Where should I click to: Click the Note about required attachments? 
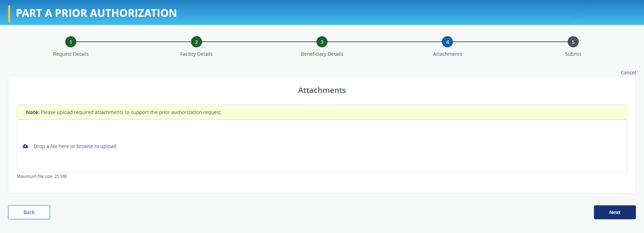(322, 112)
